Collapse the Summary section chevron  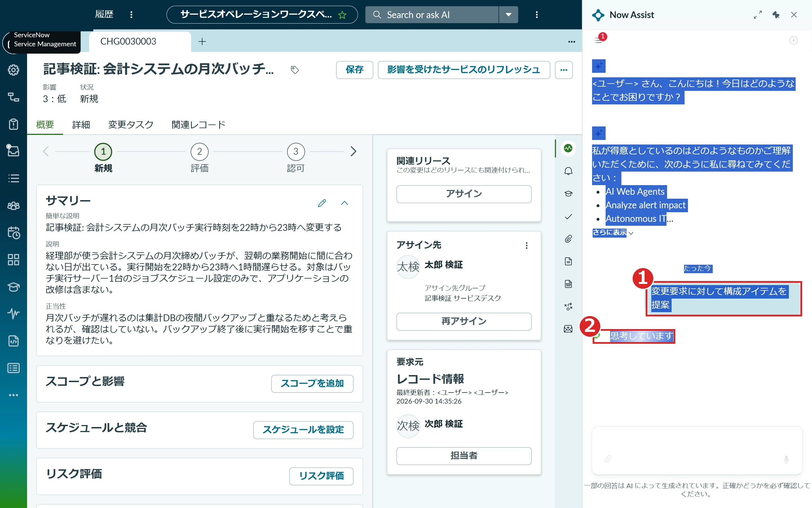click(344, 203)
